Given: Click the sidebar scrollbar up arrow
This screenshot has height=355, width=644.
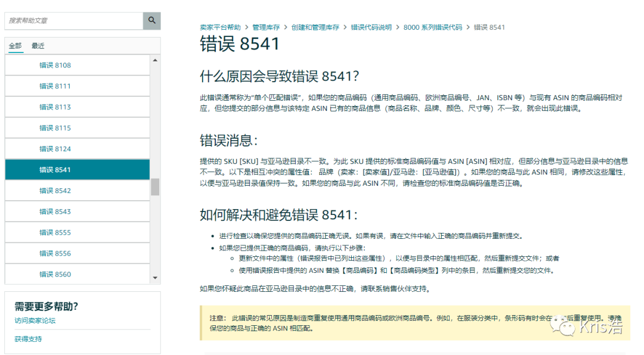Looking at the screenshot, I should (156, 59).
